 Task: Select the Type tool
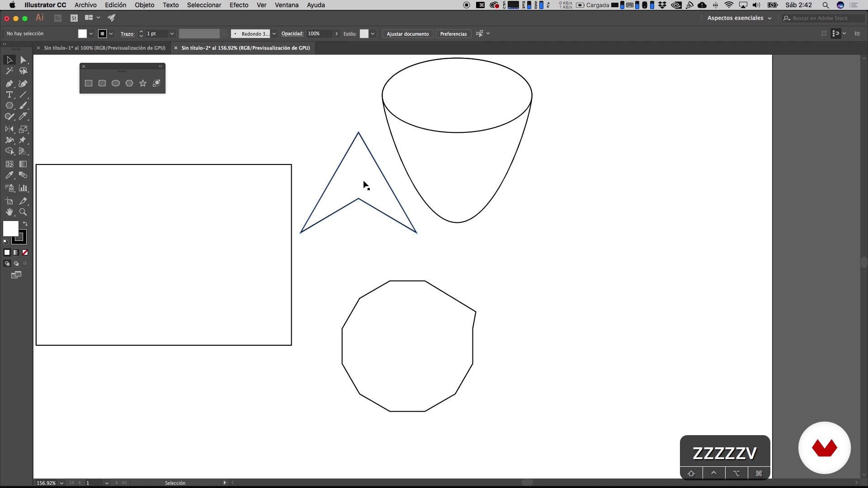[x=9, y=95]
